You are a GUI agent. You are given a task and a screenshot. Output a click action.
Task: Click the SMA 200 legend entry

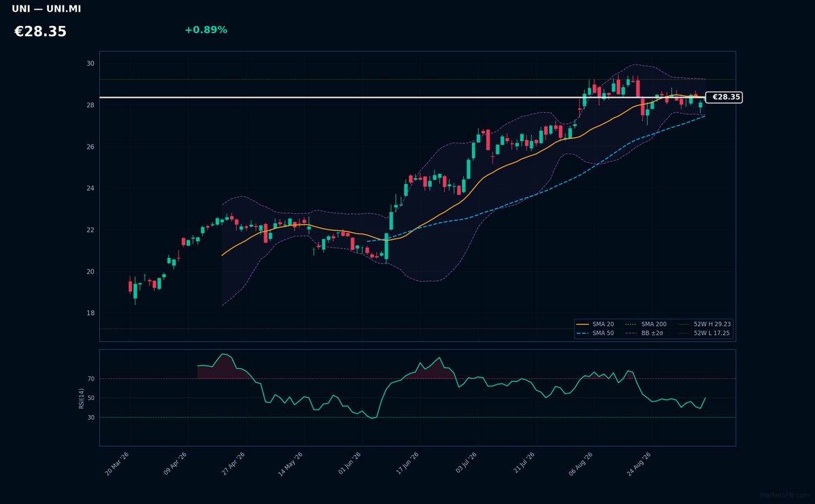[x=646, y=325]
